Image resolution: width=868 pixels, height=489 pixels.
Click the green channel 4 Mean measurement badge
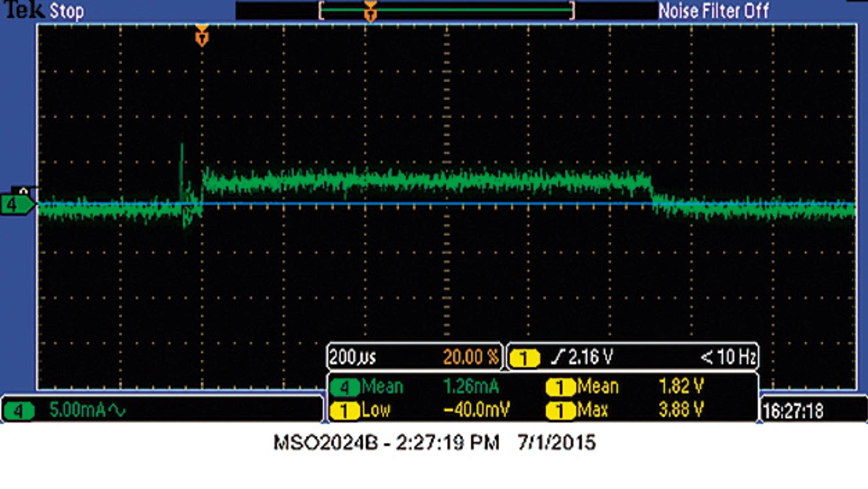tap(344, 387)
